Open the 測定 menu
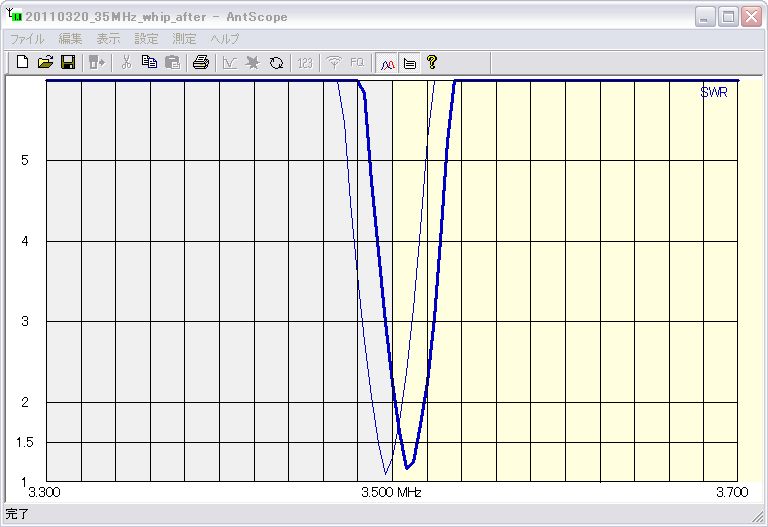 pos(184,39)
